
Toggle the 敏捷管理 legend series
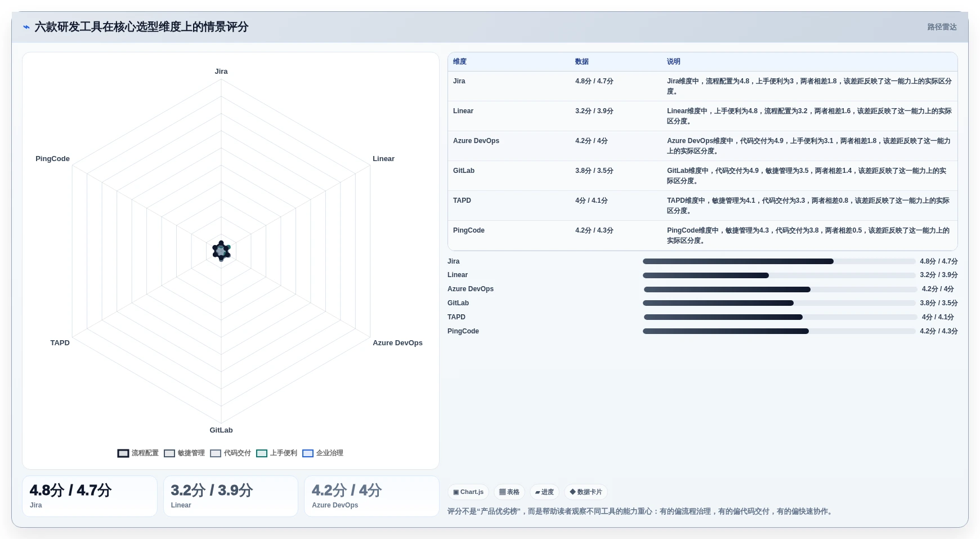tap(184, 453)
